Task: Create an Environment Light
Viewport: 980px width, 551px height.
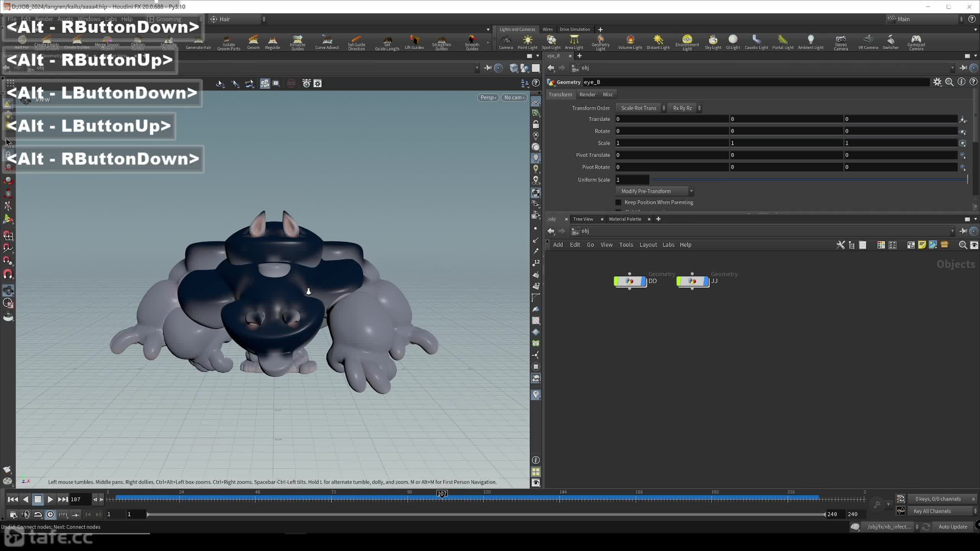Action: tap(687, 42)
